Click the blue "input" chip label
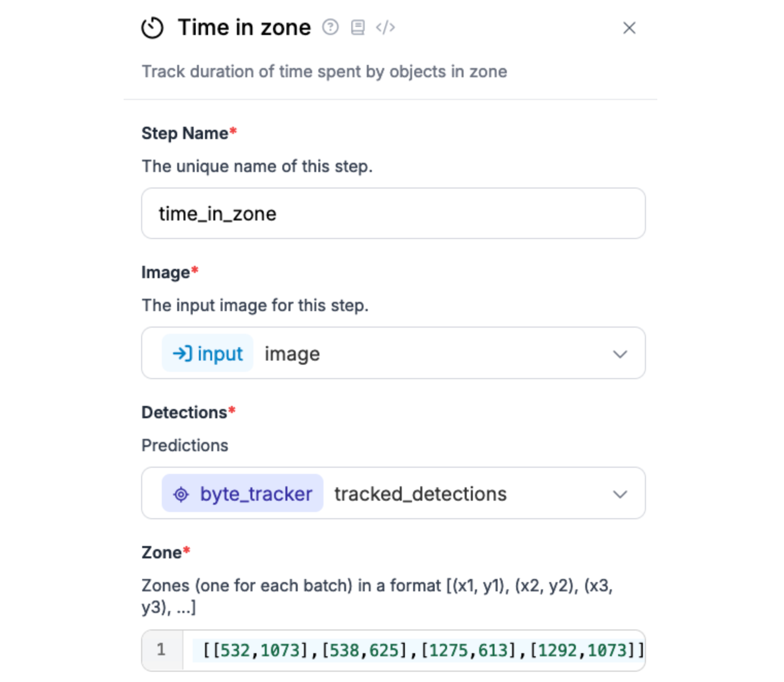This screenshot has height=682, width=784. (220, 354)
